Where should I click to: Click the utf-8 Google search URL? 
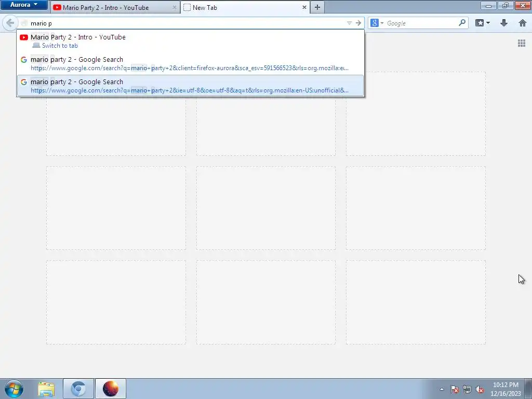[x=189, y=90]
